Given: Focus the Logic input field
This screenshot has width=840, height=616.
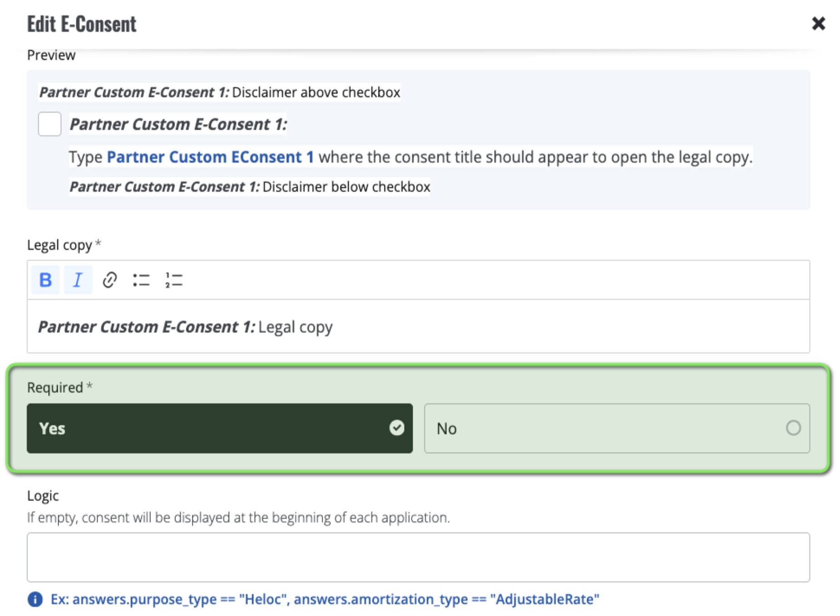Looking at the screenshot, I should click(418, 557).
